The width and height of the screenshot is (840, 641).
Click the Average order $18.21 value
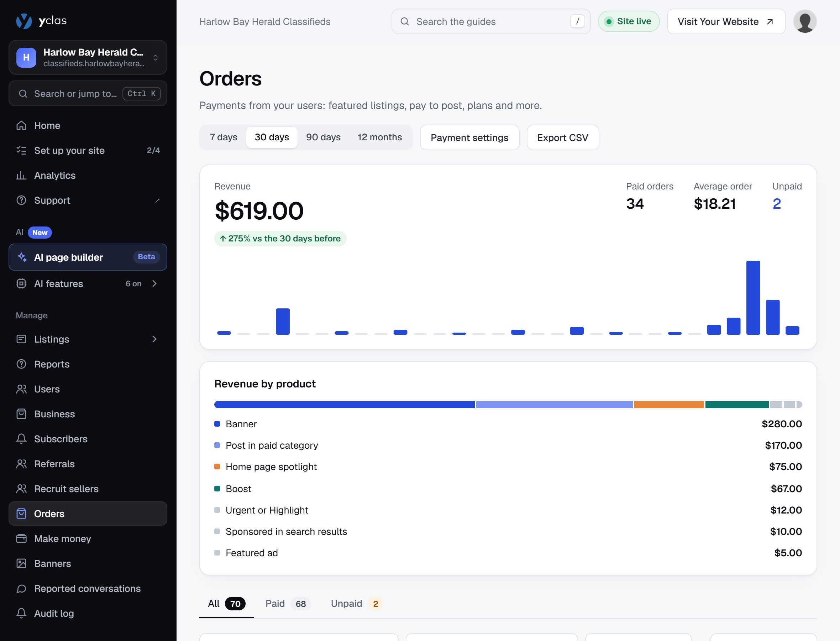[715, 204]
